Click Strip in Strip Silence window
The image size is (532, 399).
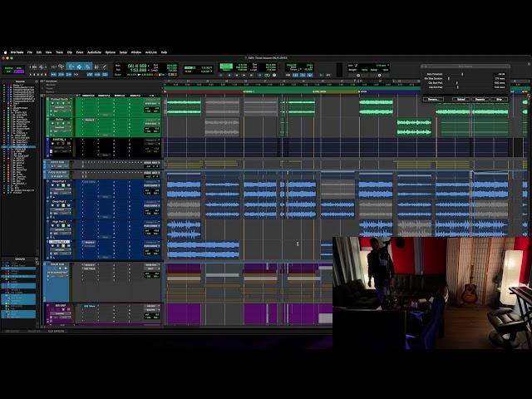coord(499,100)
